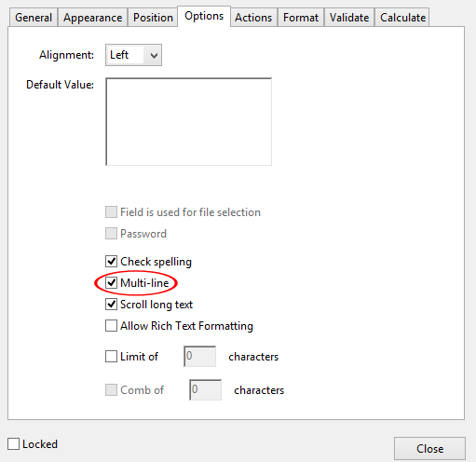Click the Options tab
The height and width of the screenshot is (462, 476).
(204, 16)
